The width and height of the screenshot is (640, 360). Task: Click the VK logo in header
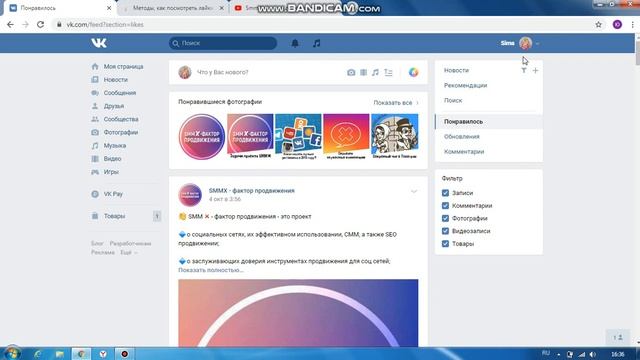99,43
